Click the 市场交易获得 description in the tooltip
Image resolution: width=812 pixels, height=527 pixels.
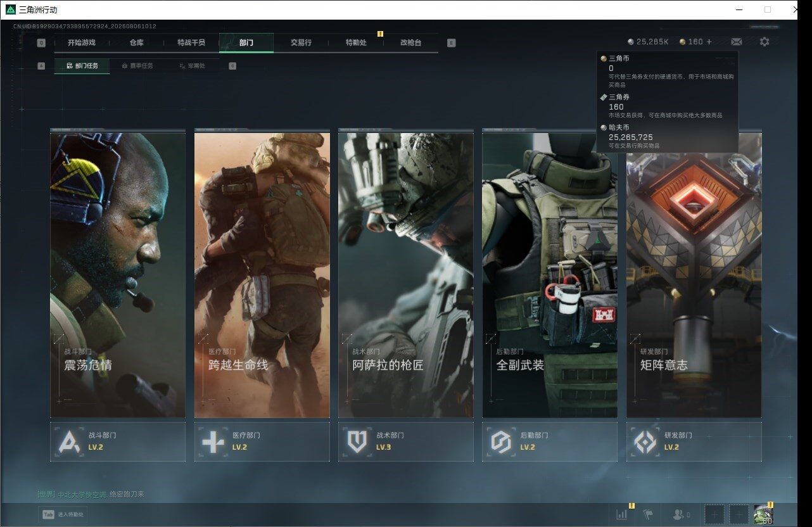tap(665, 115)
